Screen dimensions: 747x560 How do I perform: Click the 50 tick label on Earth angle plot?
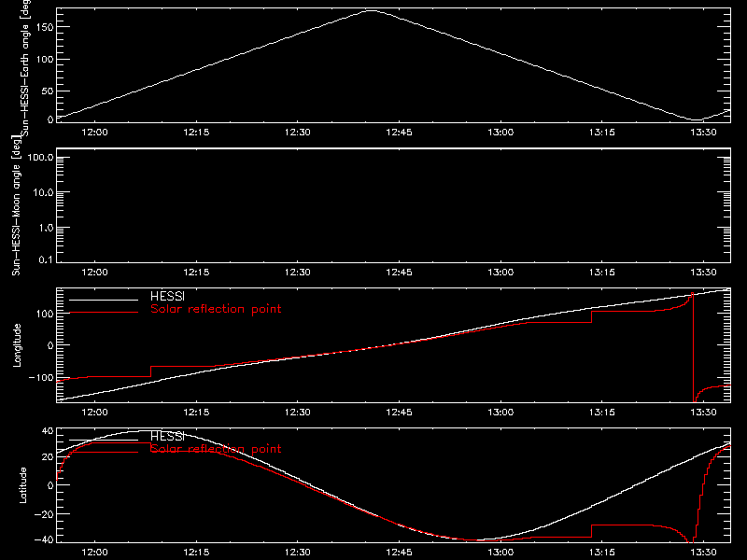(x=47, y=91)
